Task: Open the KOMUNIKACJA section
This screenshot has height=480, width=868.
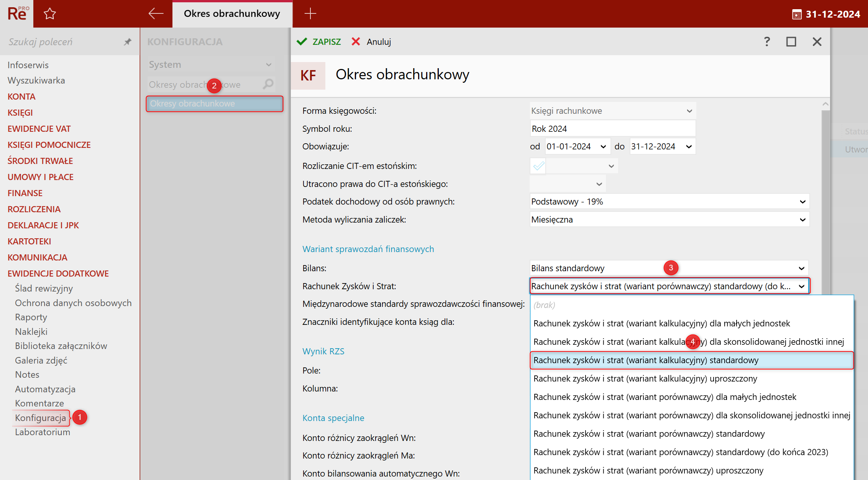Action: 38,257
